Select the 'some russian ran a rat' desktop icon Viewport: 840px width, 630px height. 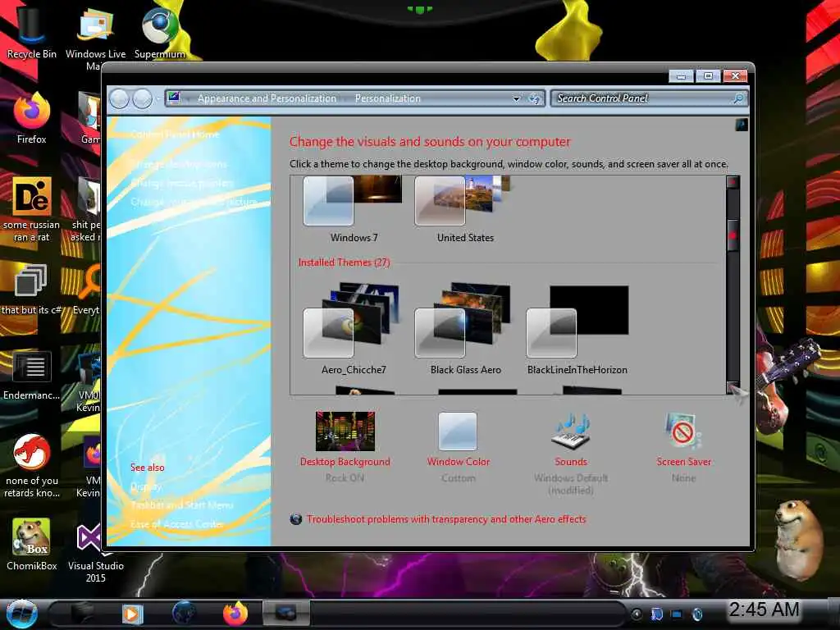coord(31,209)
